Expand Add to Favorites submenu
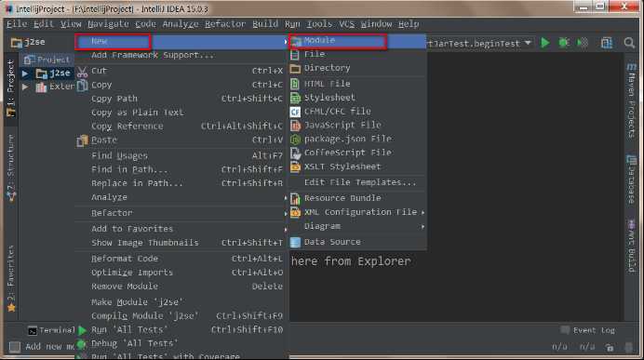Screen dimensions: 644x360 click(285, 229)
